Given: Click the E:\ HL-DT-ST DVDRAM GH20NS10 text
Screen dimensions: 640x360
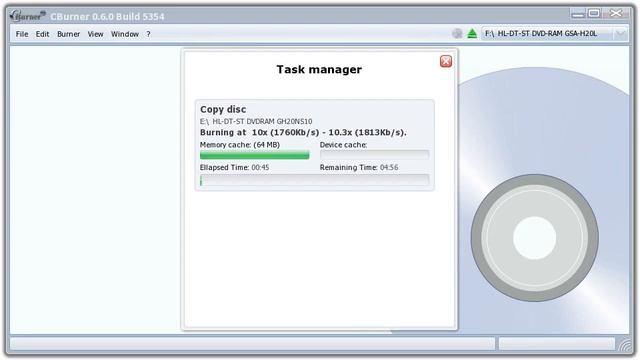Looking at the screenshot, I should click(256, 122).
